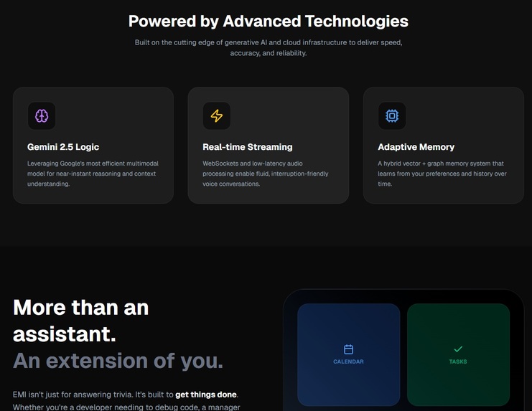The width and height of the screenshot is (532, 411).
Task: Click the subtitle about generative AI and cloud infrastructure
Action: (x=269, y=48)
